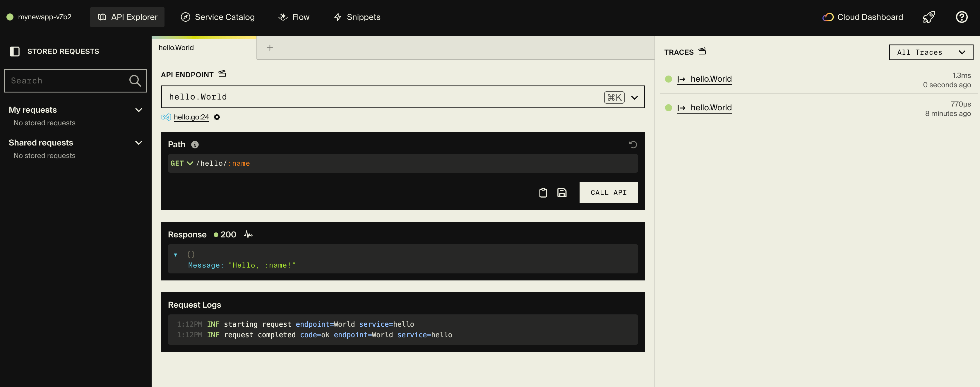980x387 pixels.
Task: Focus the stored requests Search field
Action: (75, 81)
